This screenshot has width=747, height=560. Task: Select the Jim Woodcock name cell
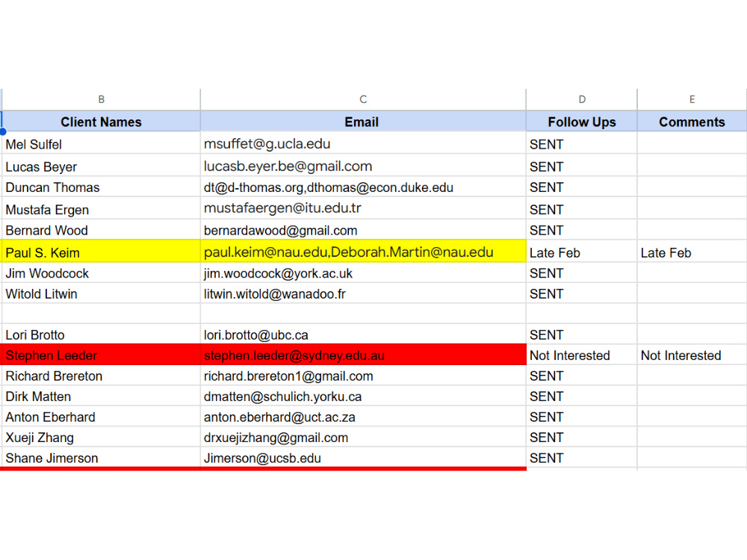click(101, 273)
